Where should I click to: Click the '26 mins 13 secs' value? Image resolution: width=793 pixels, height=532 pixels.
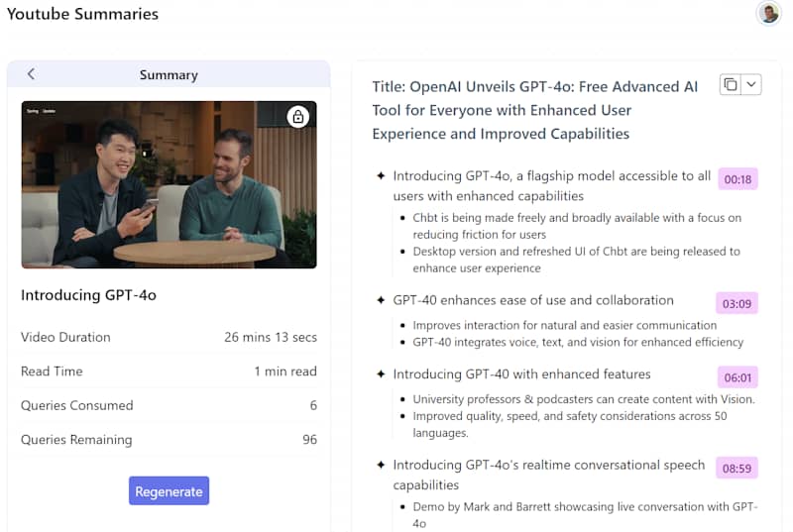271,337
